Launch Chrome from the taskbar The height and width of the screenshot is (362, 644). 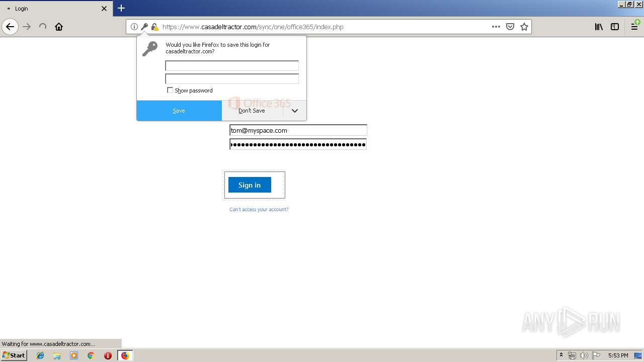tap(91, 355)
